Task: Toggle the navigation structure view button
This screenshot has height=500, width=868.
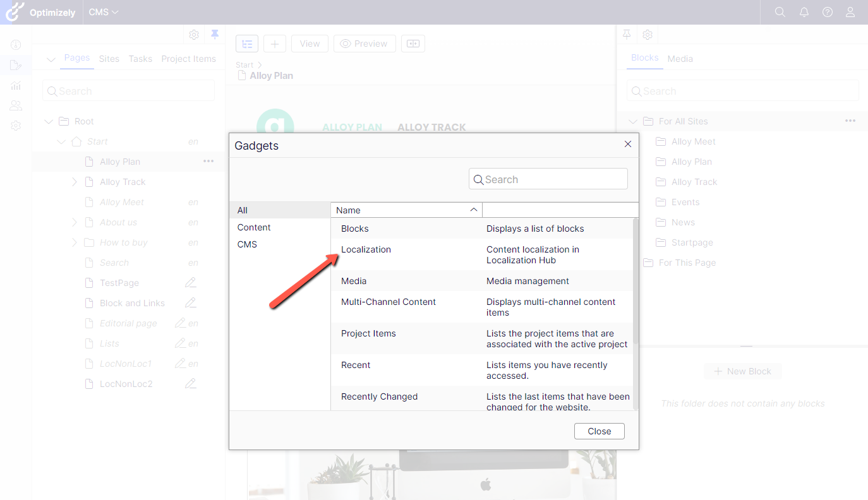Action: (247, 44)
